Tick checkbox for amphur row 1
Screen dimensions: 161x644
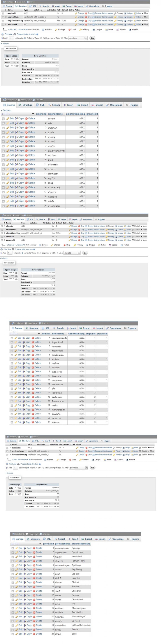(3, 119)
